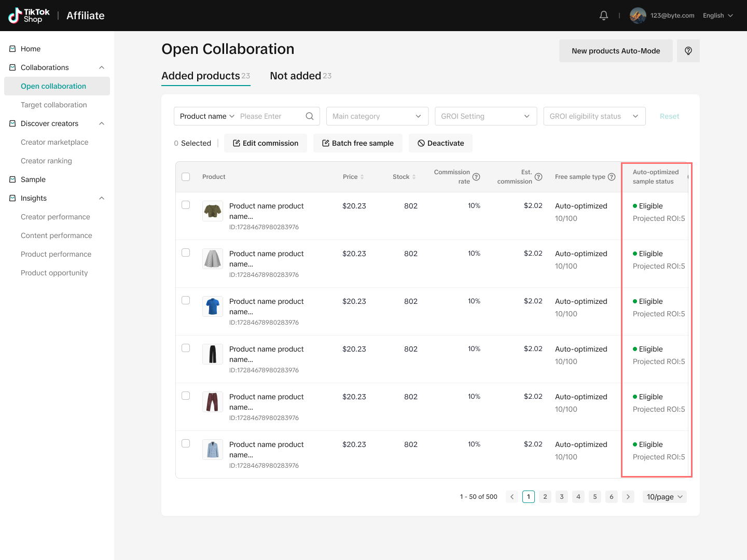Open the 10/page size selector

(x=665, y=497)
